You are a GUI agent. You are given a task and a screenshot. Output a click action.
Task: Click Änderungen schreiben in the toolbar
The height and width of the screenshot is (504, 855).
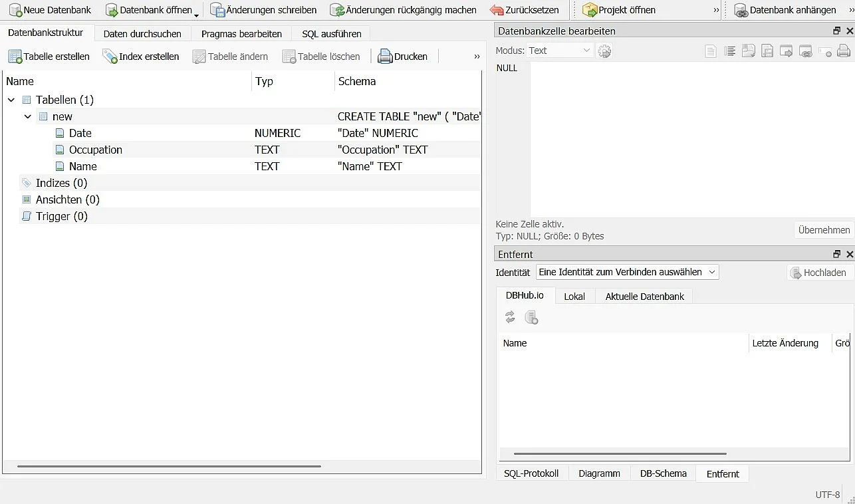coord(263,10)
